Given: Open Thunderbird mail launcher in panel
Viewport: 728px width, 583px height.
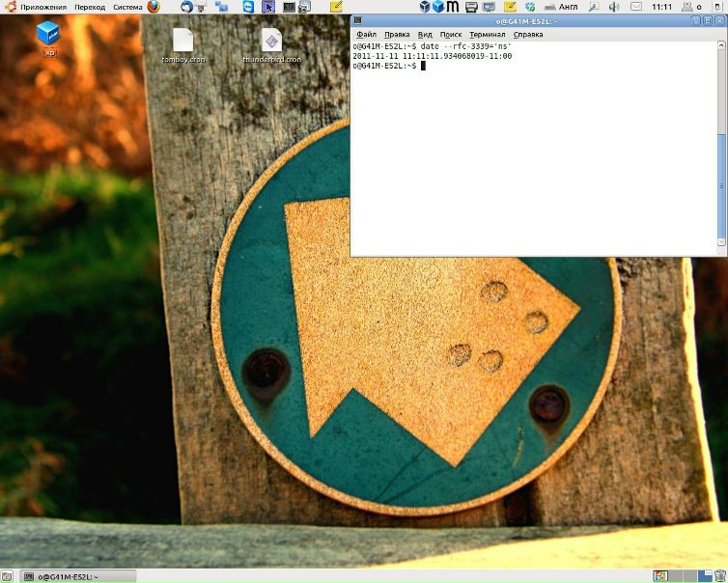Looking at the screenshot, I should pyautogui.click(x=186, y=7).
